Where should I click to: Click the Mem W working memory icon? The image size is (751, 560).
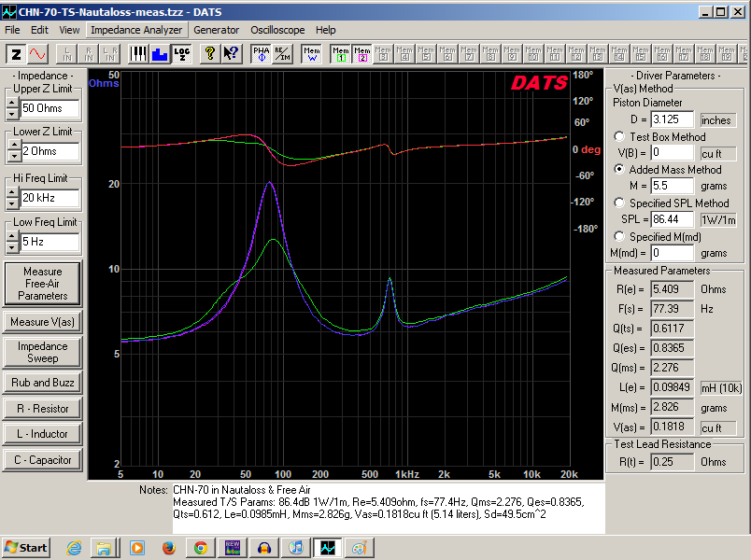click(312, 54)
